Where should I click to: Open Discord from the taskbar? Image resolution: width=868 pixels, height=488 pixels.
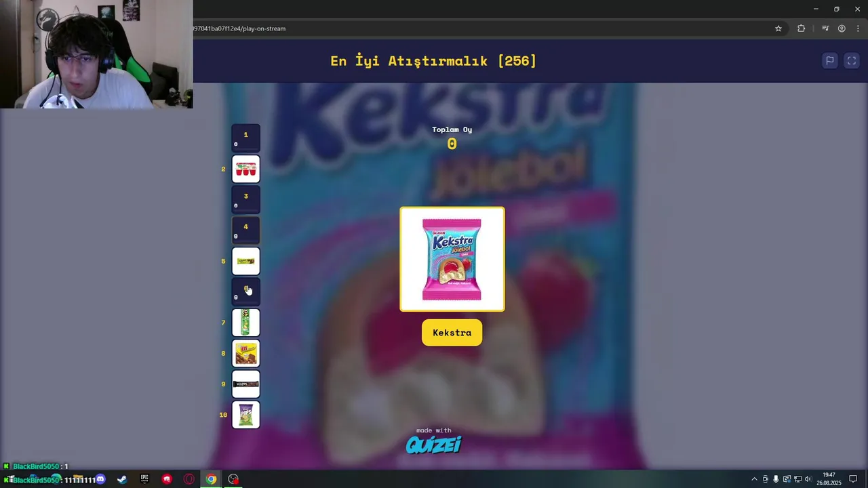click(x=100, y=479)
